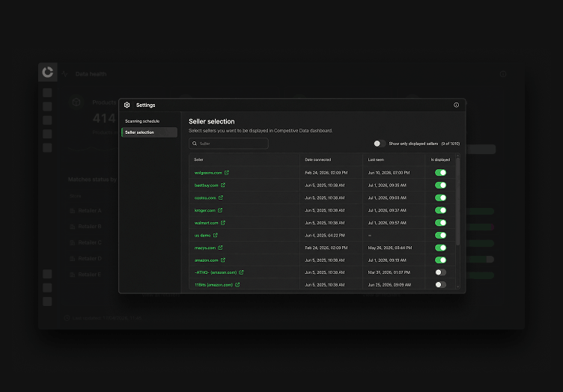
Task: Open the costco.com seller link
Action: 205,197
